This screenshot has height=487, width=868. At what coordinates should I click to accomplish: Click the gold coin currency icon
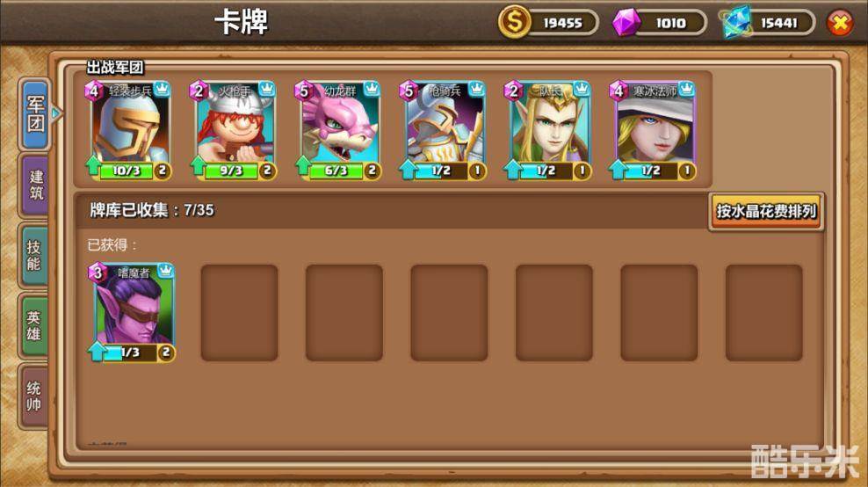coord(514,22)
